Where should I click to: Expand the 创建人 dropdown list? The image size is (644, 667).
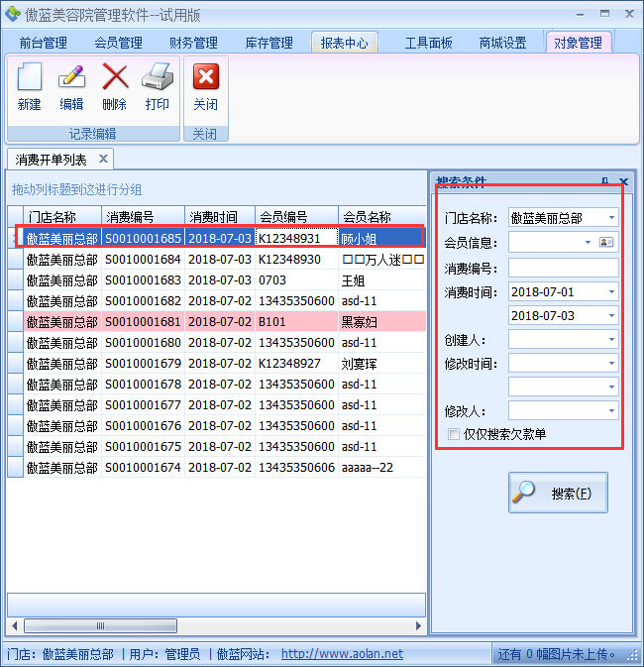[611, 340]
